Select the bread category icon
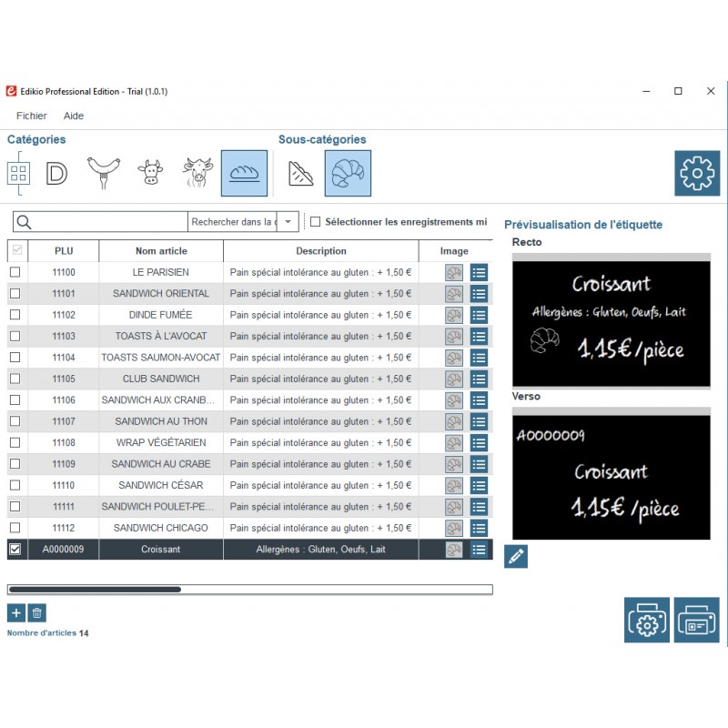The image size is (728, 728). click(x=244, y=173)
